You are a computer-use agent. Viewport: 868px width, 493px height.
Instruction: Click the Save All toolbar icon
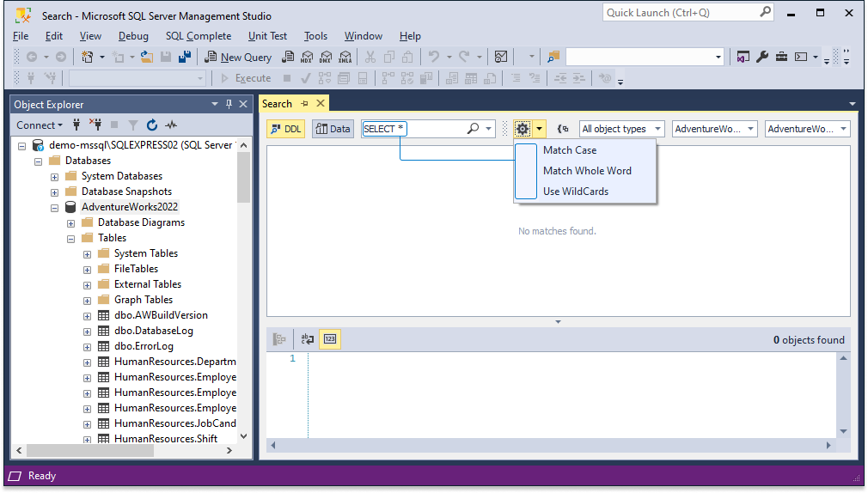pyautogui.click(x=184, y=57)
